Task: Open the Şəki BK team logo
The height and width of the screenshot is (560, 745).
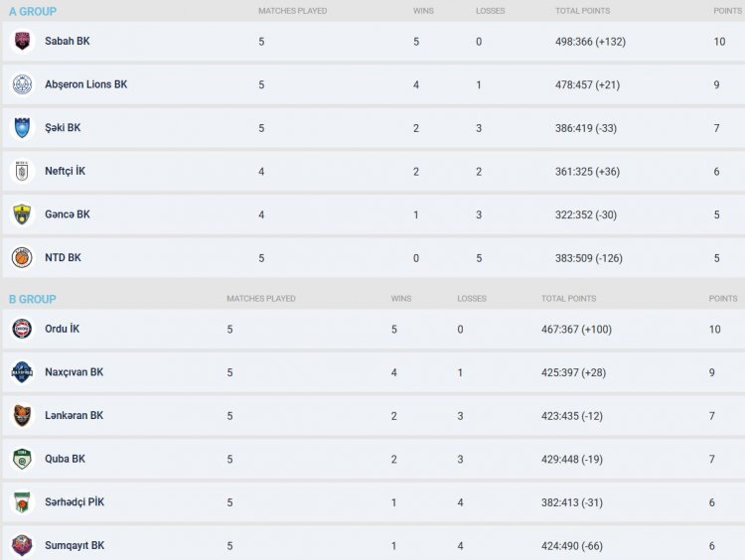Action: [22, 128]
